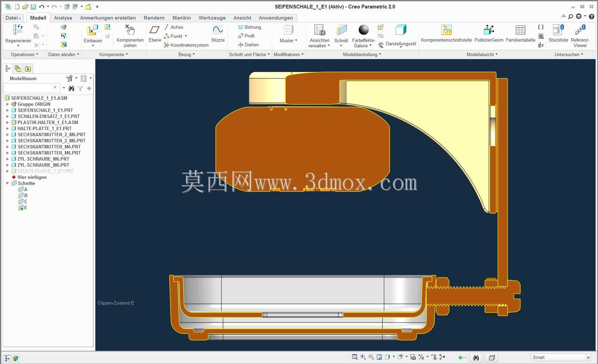Click the Komponentenschnittstelle icon
Image resolution: width=598 pixels, height=364 pixels.
[447, 30]
